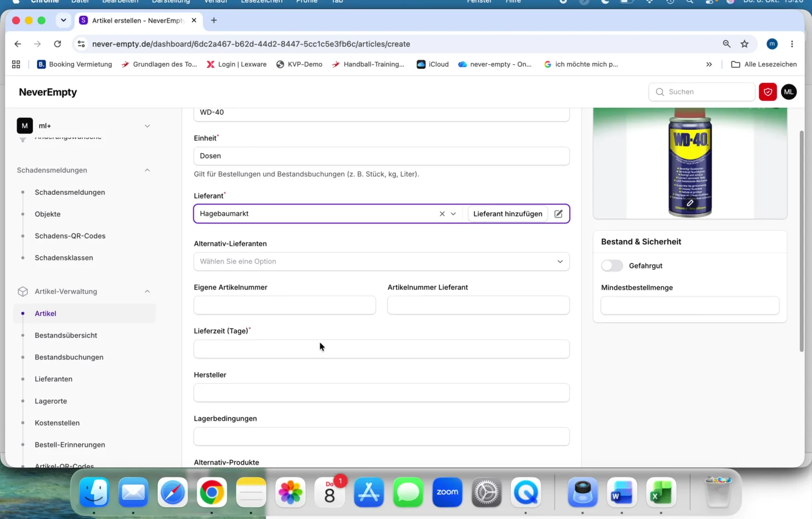
Task: Click the red shield icon in header
Action: click(x=768, y=92)
